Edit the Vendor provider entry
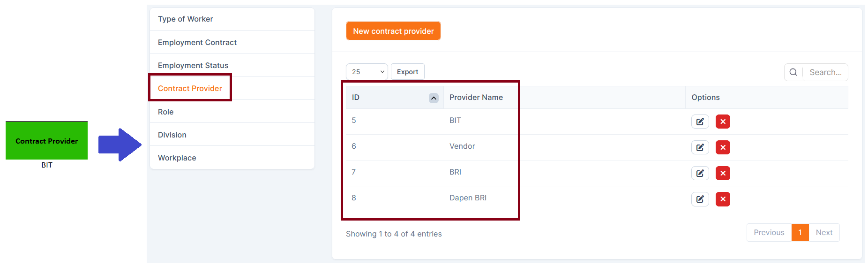The width and height of the screenshot is (868, 267). coord(700,147)
